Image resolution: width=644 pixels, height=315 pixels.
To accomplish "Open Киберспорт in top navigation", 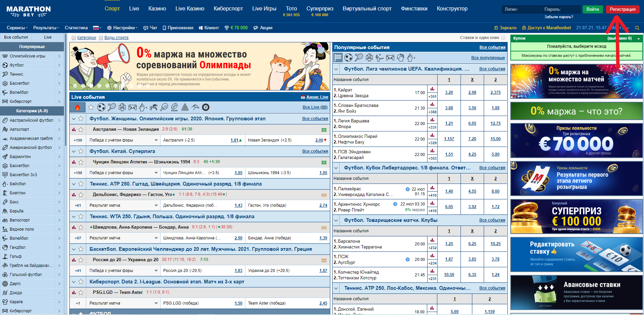I will (x=228, y=9).
